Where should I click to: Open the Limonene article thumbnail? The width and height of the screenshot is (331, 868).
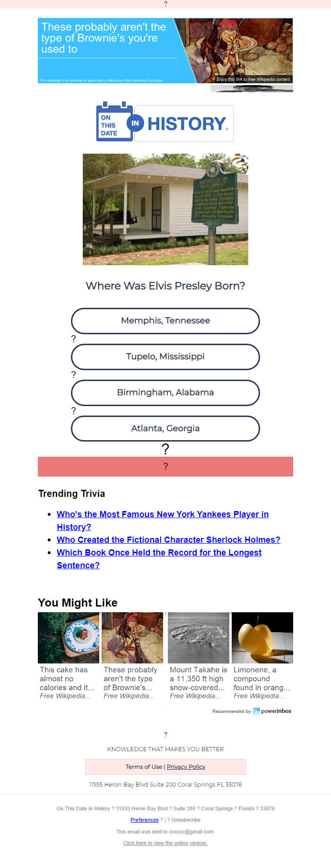coord(262,638)
